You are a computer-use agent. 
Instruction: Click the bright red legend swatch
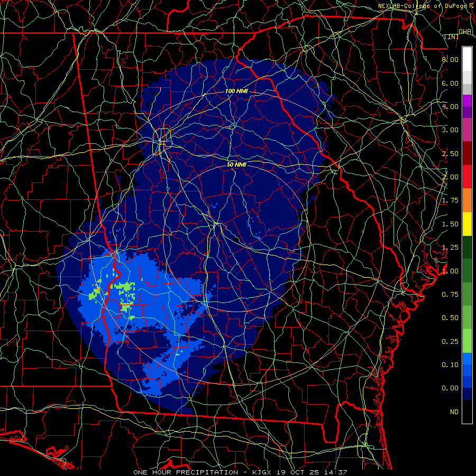(x=467, y=177)
